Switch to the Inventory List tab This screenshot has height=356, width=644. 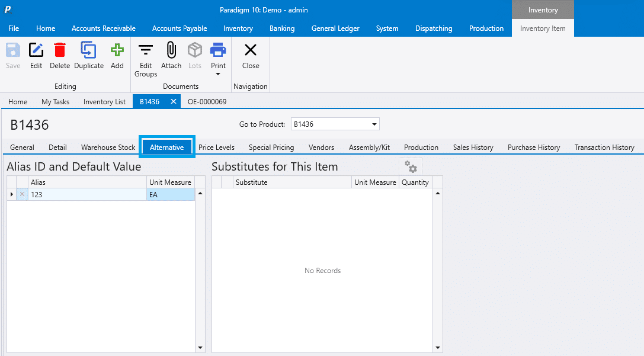(x=104, y=102)
